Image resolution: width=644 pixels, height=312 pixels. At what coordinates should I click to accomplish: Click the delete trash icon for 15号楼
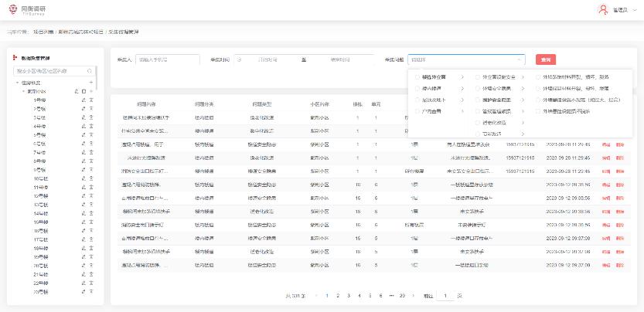point(91,222)
